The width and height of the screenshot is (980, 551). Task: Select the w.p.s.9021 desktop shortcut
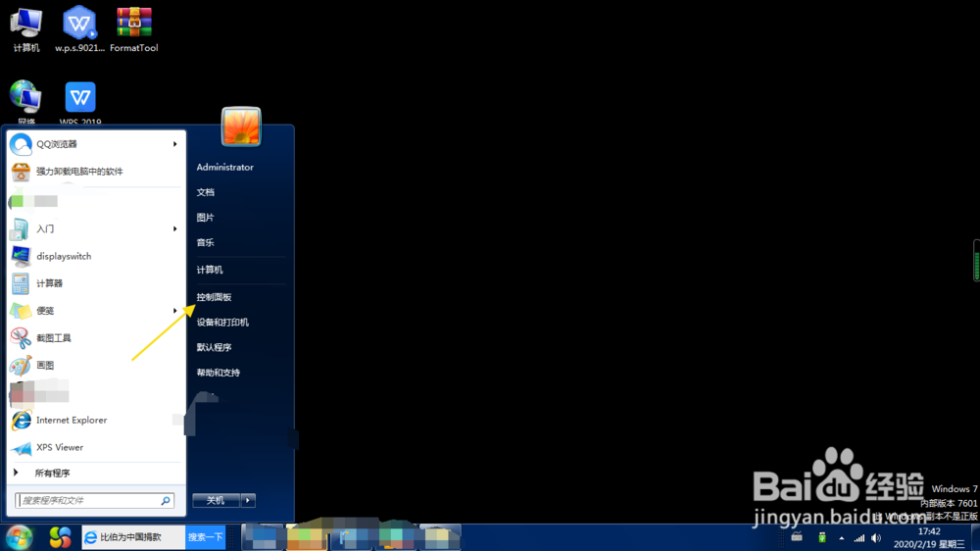(x=79, y=29)
